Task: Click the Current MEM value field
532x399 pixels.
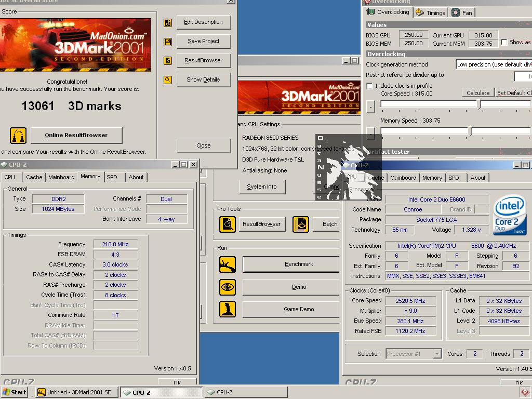Action: coord(484,44)
